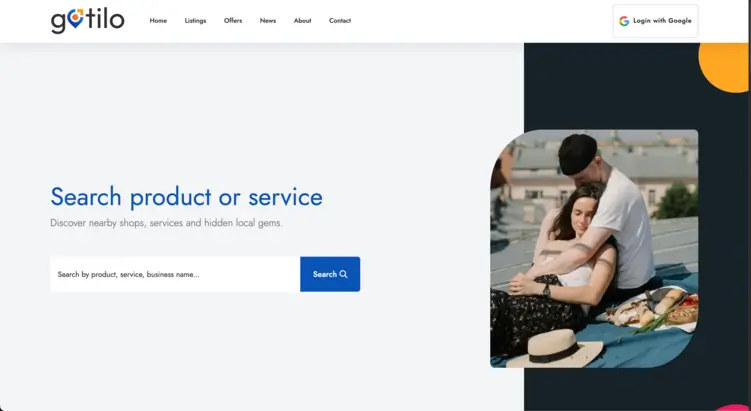Viewport: 751px width, 411px height.
Task: Focus the product or service search field
Action: pyautogui.click(x=175, y=274)
